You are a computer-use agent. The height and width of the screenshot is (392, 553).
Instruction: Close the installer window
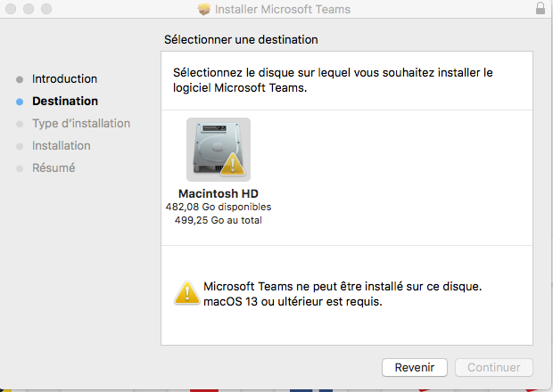pyautogui.click(x=12, y=9)
